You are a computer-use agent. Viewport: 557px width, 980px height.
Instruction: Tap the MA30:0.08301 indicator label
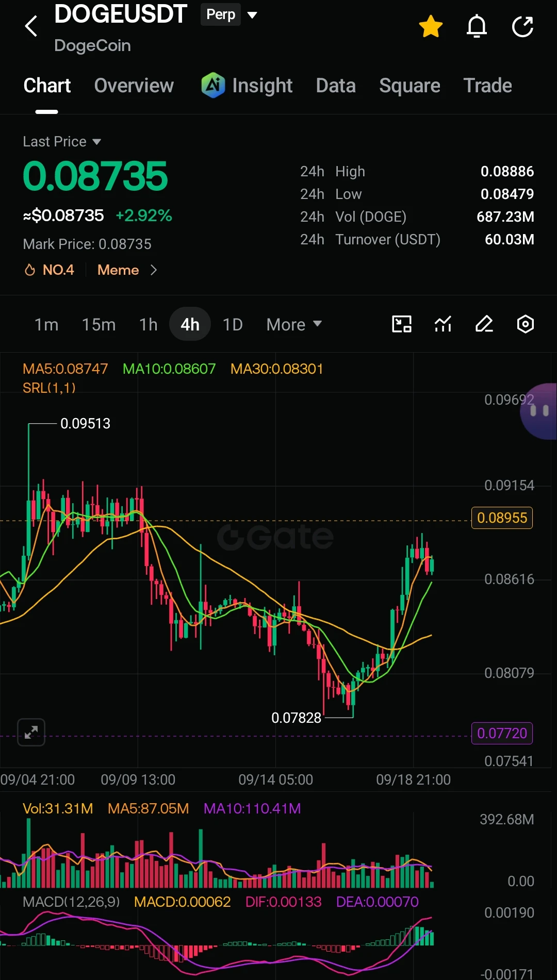coord(277,369)
